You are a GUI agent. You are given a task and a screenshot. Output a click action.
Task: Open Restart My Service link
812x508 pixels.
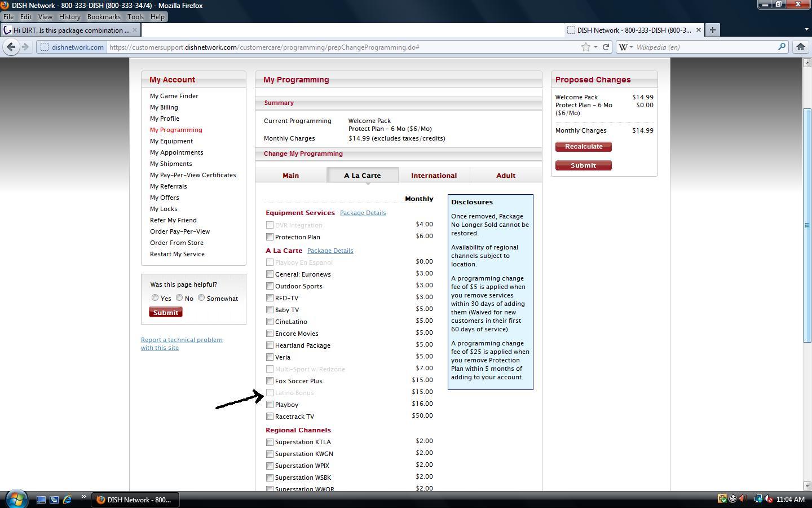click(x=177, y=254)
